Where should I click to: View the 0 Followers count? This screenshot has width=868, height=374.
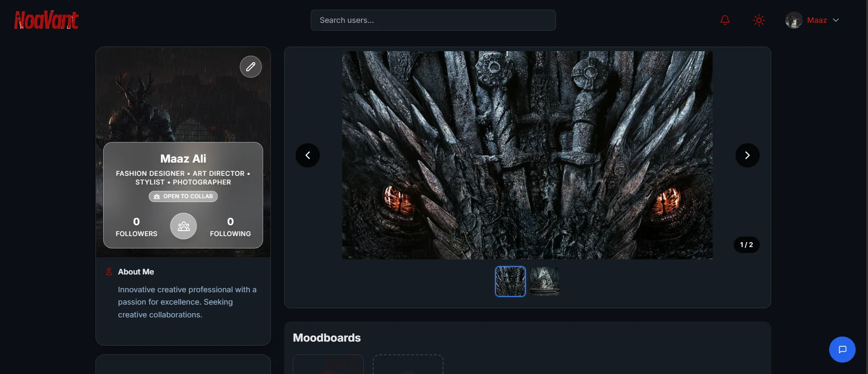click(136, 227)
